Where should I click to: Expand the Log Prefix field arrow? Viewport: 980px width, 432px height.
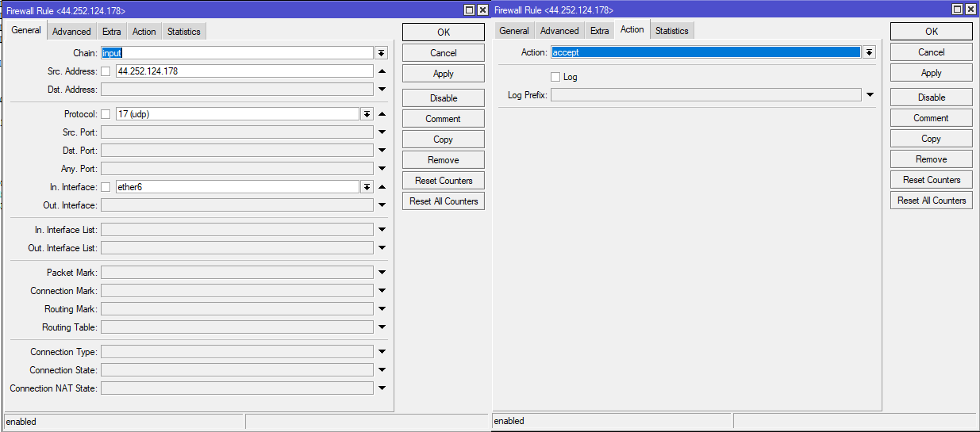[x=870, y=95]
